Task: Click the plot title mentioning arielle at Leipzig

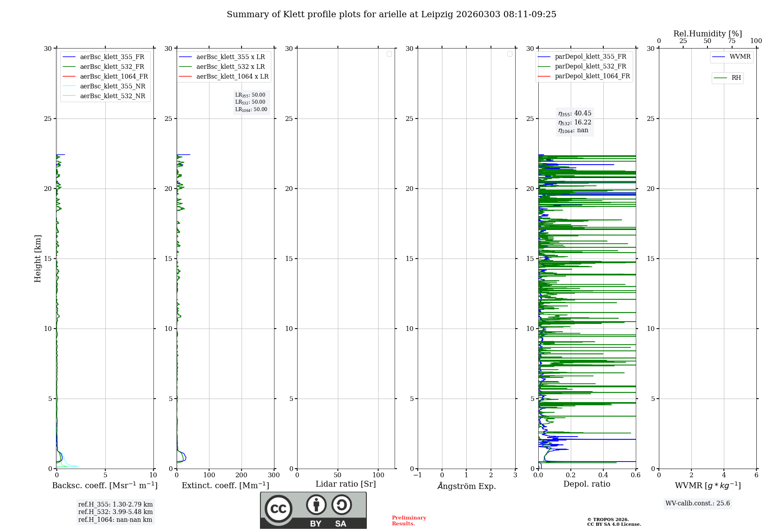Action: tap(391, 14)
